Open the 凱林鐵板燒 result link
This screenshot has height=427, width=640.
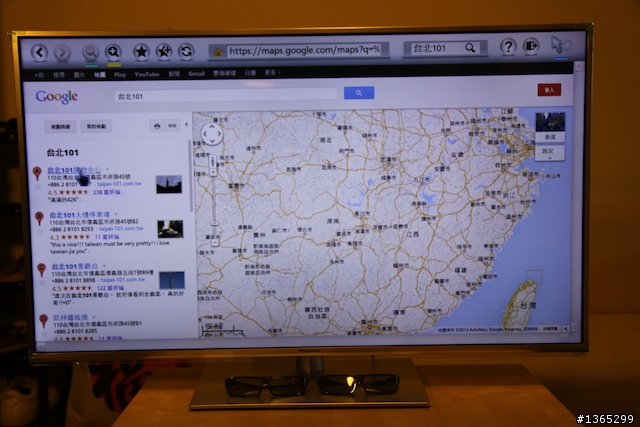point(70,317)
